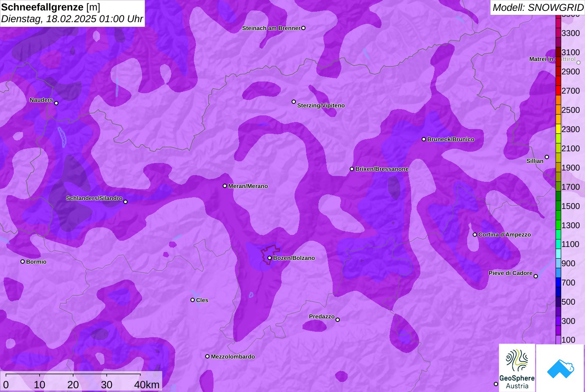Click the Modell: SNOWGRID label
This screenshot has width=585, height=392.
click(x=538, y=8)
